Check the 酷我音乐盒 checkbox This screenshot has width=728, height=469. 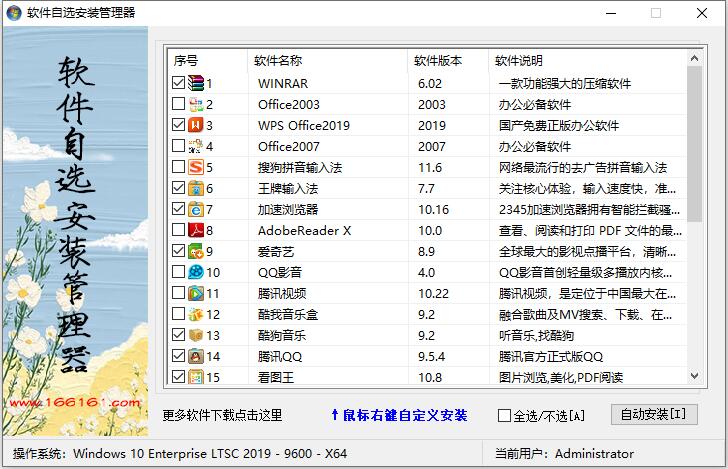(178, 313)
